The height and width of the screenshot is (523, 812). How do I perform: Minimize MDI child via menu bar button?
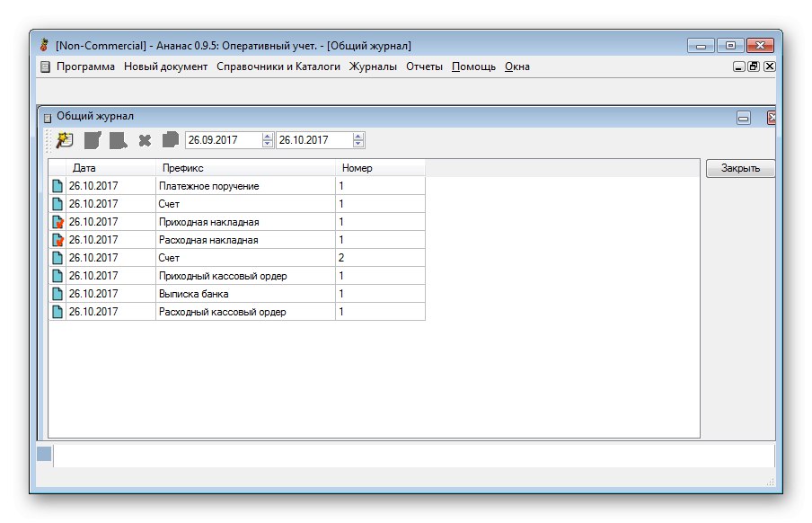pyautogui.click(x=739, y=66)
